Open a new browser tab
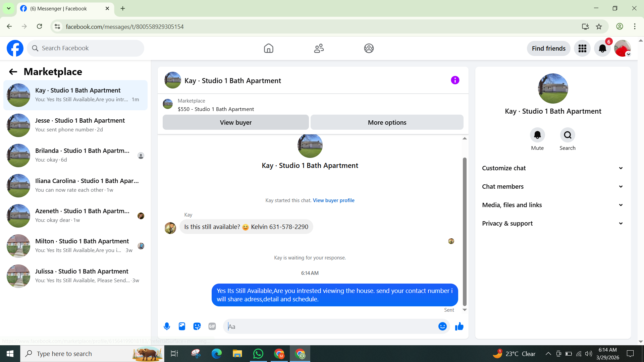The width and height of the screenshot is (644, 362). click(123, 9)
